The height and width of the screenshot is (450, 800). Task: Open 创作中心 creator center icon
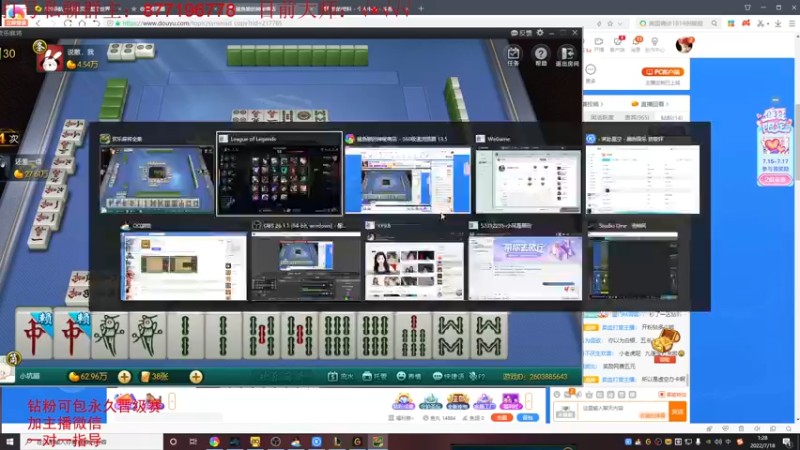(655, 44)
